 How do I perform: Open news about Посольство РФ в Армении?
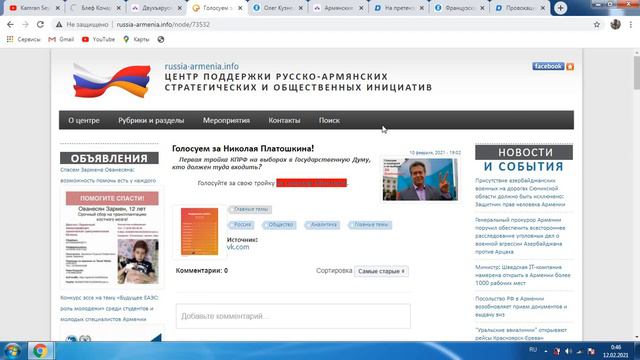[521, 306]
